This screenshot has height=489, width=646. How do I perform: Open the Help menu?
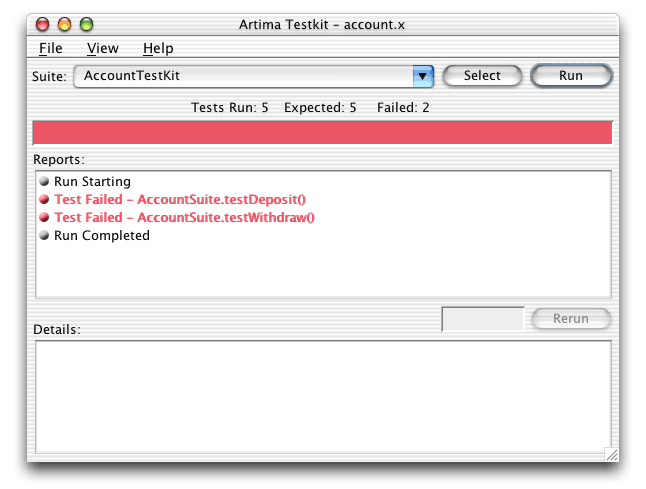158,49
